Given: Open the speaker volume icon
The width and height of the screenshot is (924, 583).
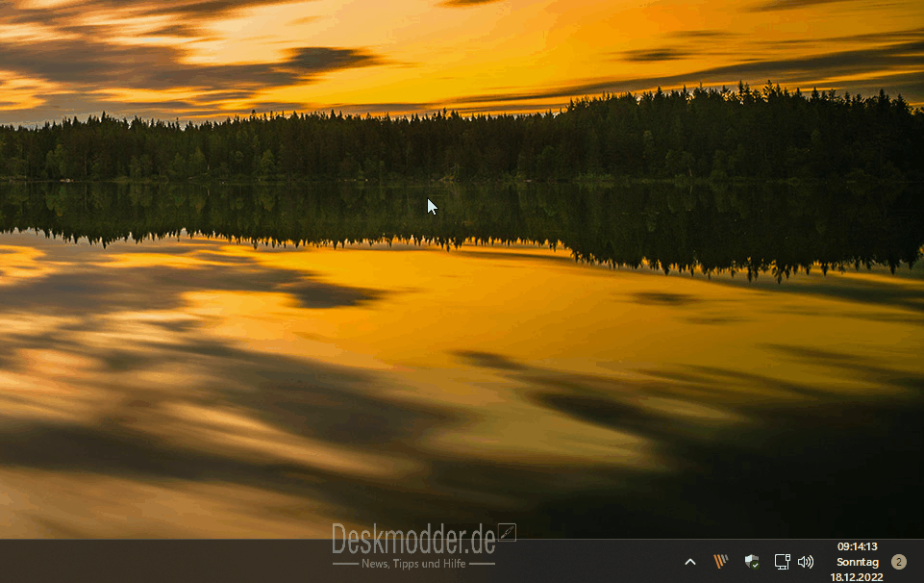Looking at the screenshot, I should click(x=806, y=562).
